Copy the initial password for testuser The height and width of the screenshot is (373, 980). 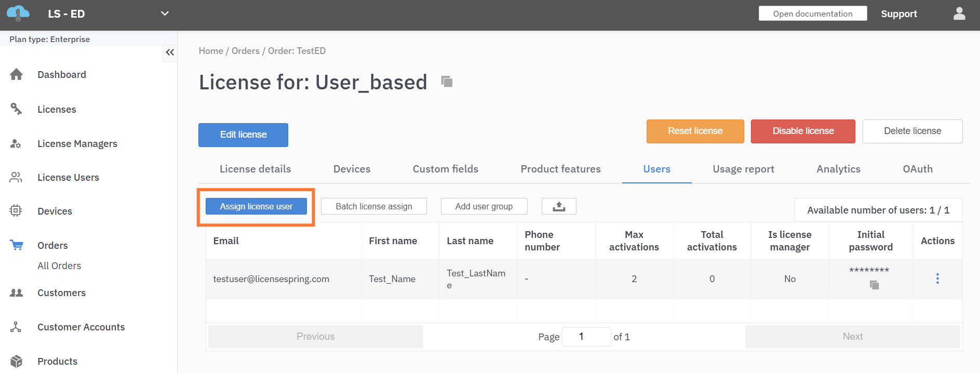[x=874, y=285]
